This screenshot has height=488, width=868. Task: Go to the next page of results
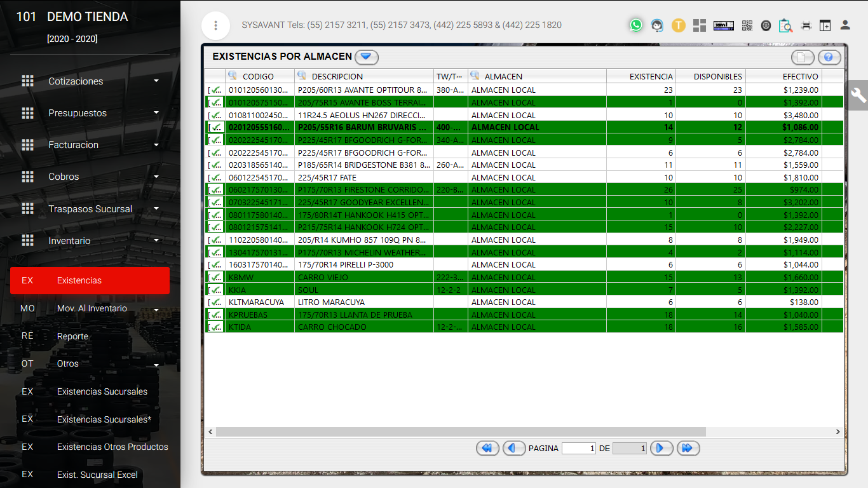[x=661, y=449]
